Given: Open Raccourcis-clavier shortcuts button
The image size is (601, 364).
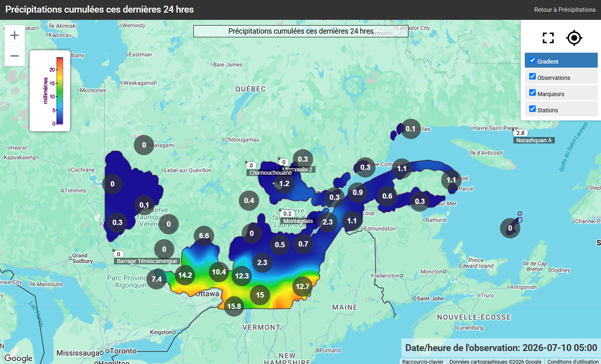Looking at the screenshot, I should [423, 361].
